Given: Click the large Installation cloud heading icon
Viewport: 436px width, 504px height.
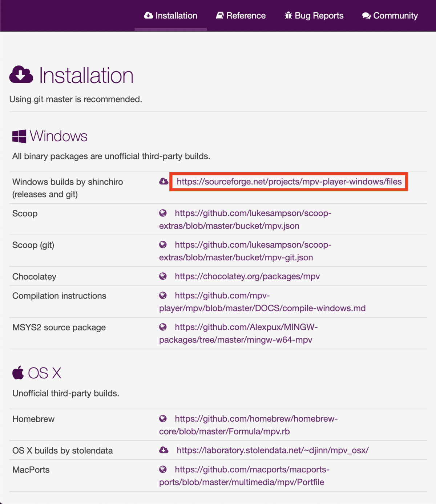Looking at the screenshot, I should pos(21,75).
